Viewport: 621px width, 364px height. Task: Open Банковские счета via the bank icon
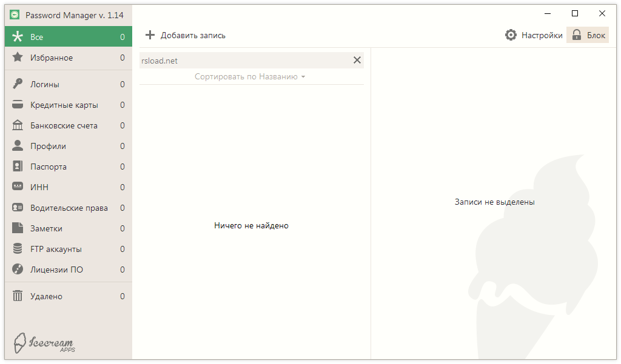click(x=18, y=125)
